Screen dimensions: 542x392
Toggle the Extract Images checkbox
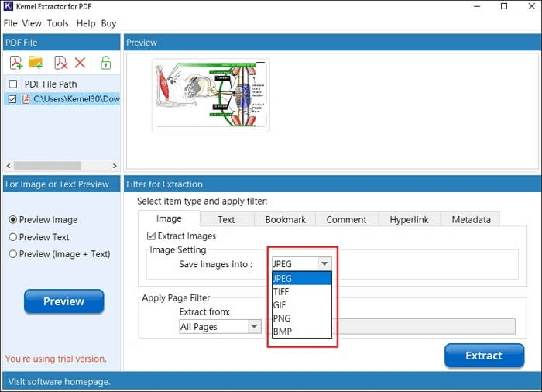151,236
